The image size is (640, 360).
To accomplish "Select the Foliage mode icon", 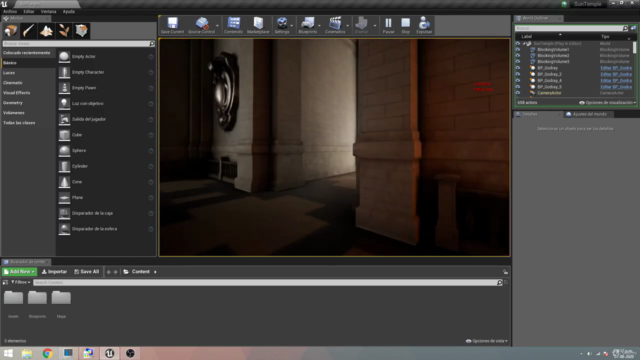I will click(64, 31).
